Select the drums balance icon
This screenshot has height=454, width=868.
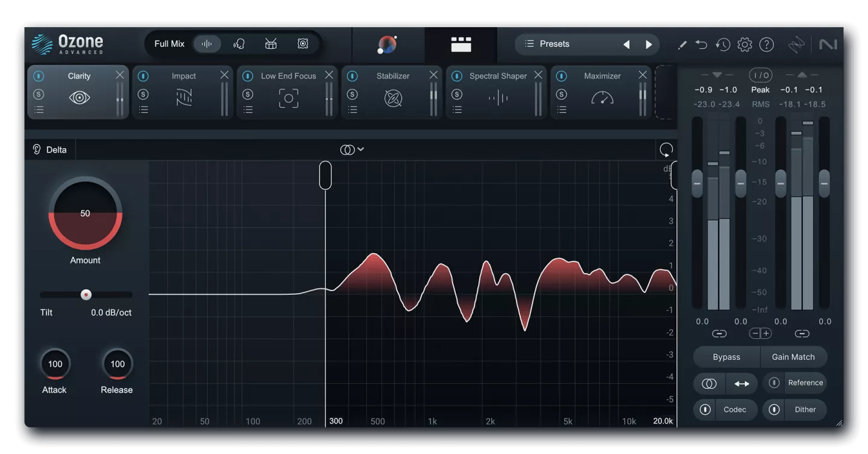tap(271, 44)
